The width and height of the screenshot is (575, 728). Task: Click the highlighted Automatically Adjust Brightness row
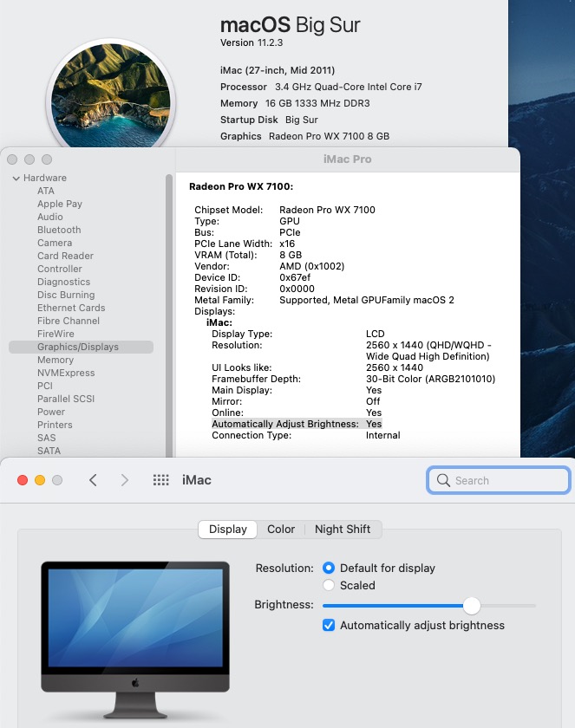pyautogui.click(x=297, y=424)
